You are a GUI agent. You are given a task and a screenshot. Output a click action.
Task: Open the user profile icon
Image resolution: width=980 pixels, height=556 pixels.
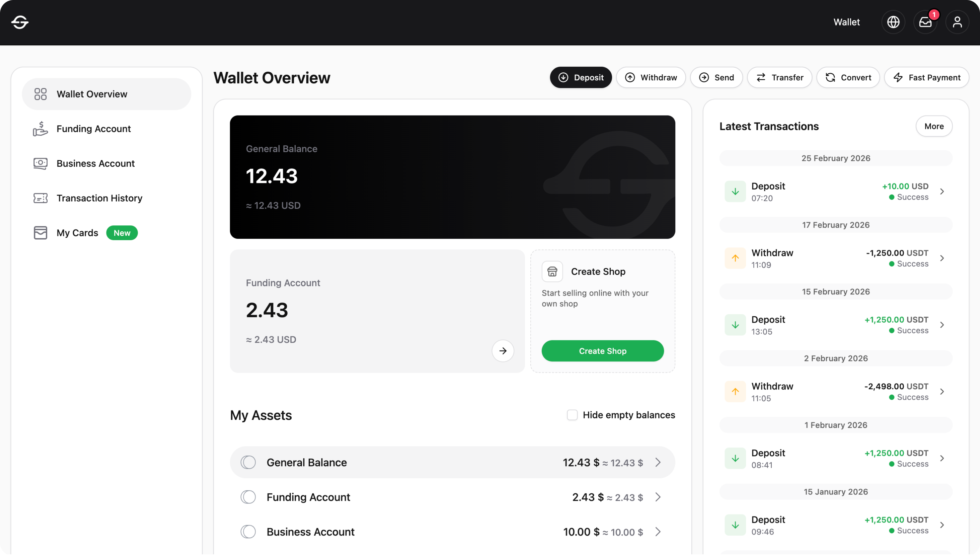click(x=958, y=22)
